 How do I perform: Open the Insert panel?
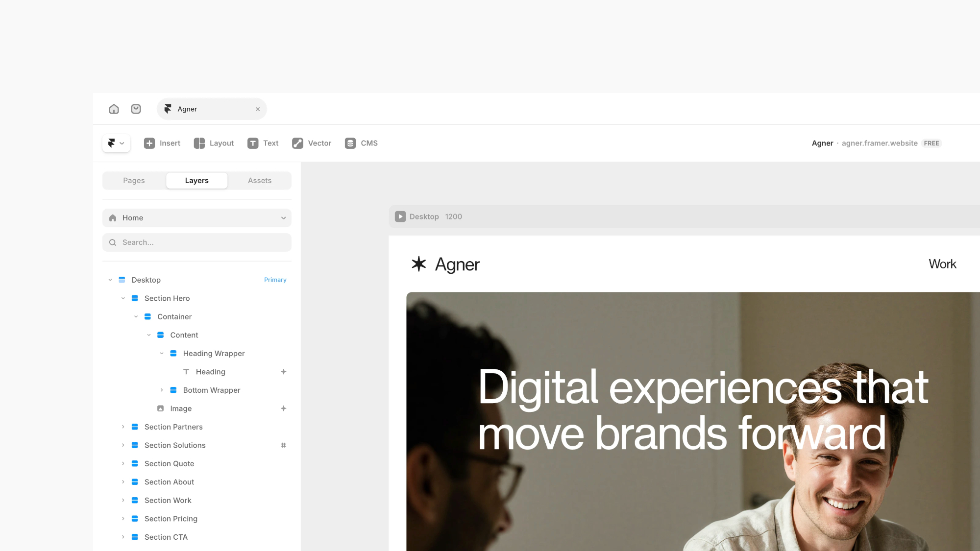(162, 143)
